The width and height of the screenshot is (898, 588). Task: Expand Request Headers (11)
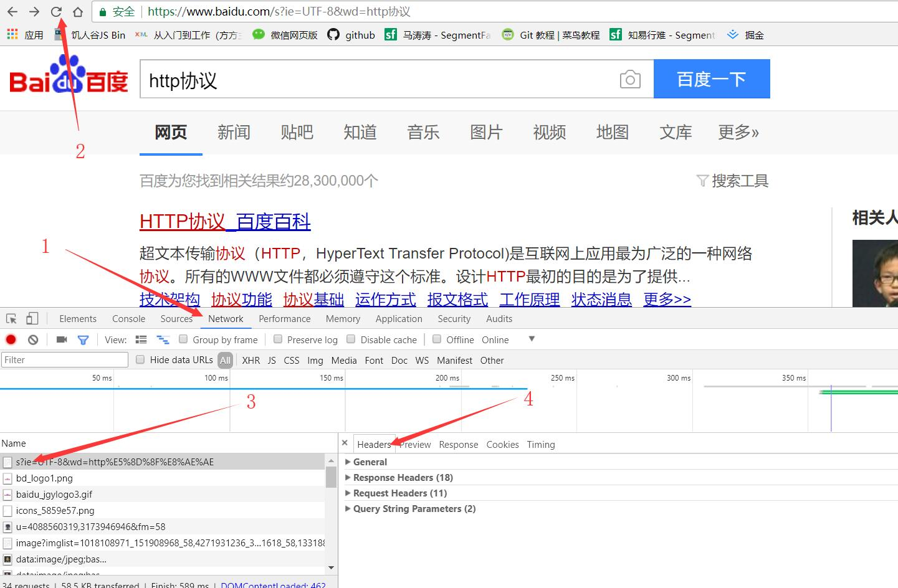[x=396, y=493]
